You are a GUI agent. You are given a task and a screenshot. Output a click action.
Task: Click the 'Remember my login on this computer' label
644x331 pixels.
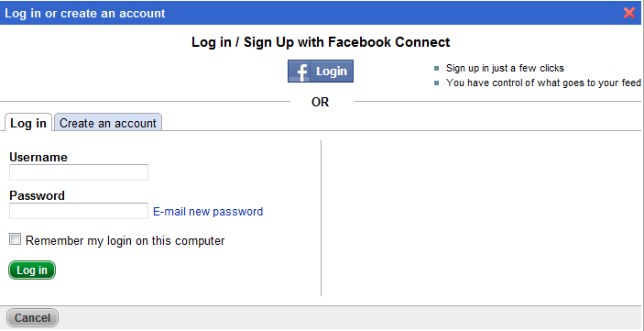coord(125,240)
